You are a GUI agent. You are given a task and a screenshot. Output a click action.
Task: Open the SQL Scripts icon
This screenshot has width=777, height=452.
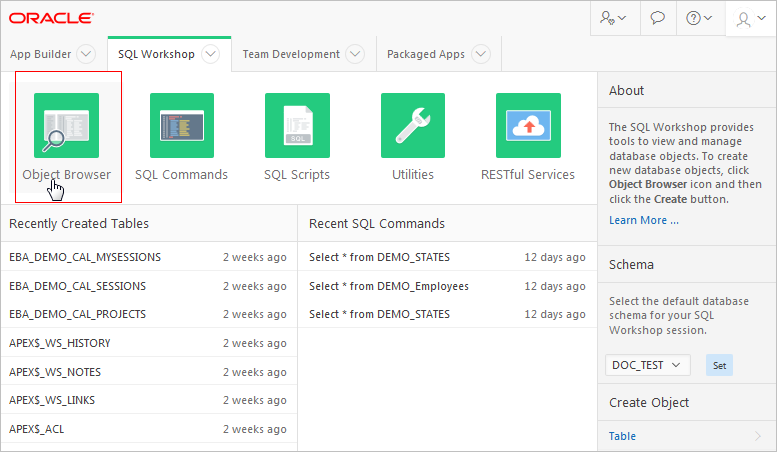click(297, 125)
